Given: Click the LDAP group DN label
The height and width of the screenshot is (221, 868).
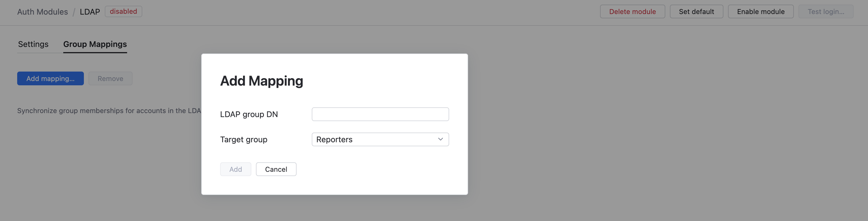Looking at the screenshot, I should pos(249,114).
